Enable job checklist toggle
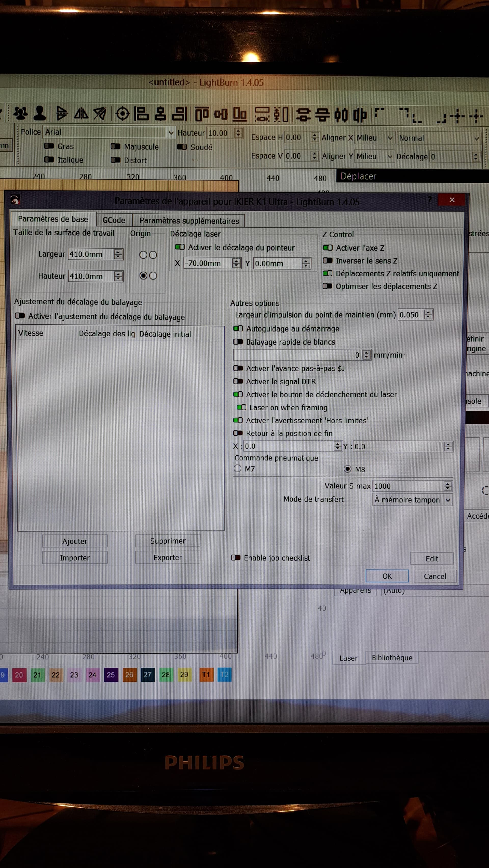489x868 pixels. tap(236, 558)
